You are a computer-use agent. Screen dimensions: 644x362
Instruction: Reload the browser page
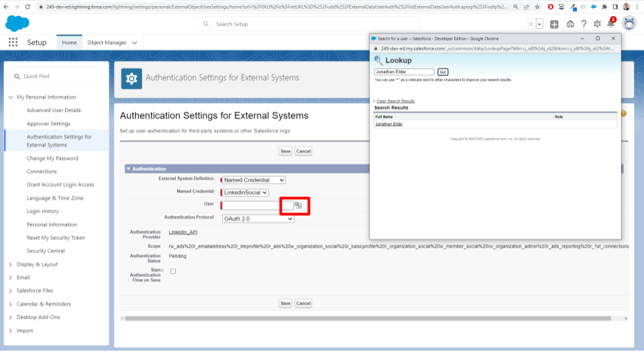coord(28,7)
